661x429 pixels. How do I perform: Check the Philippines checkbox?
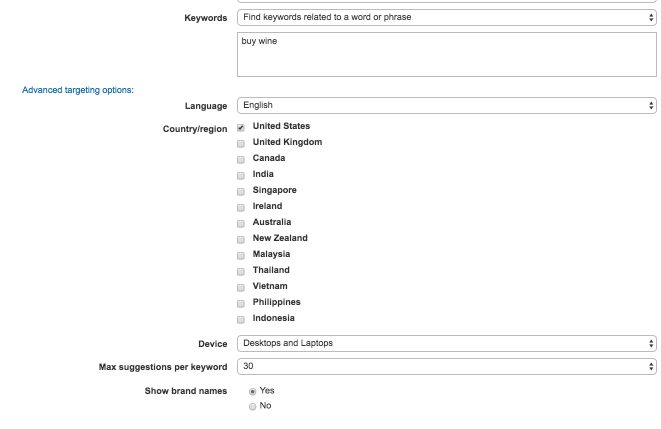(241, 303)
